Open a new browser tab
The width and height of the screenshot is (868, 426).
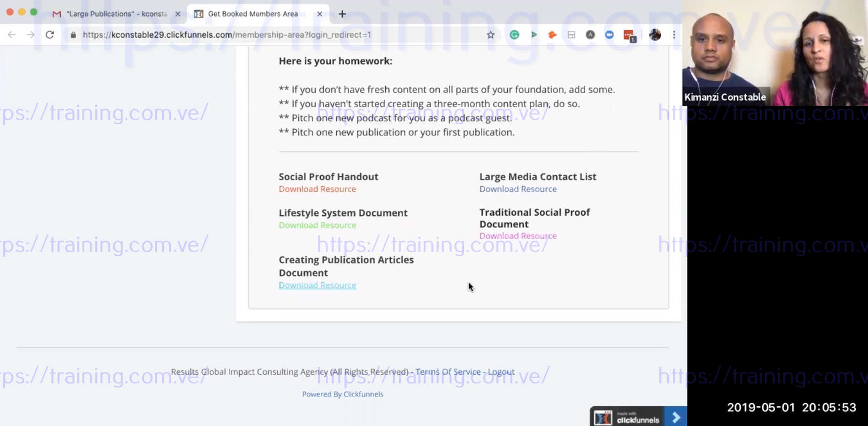(x=342, y=14)
